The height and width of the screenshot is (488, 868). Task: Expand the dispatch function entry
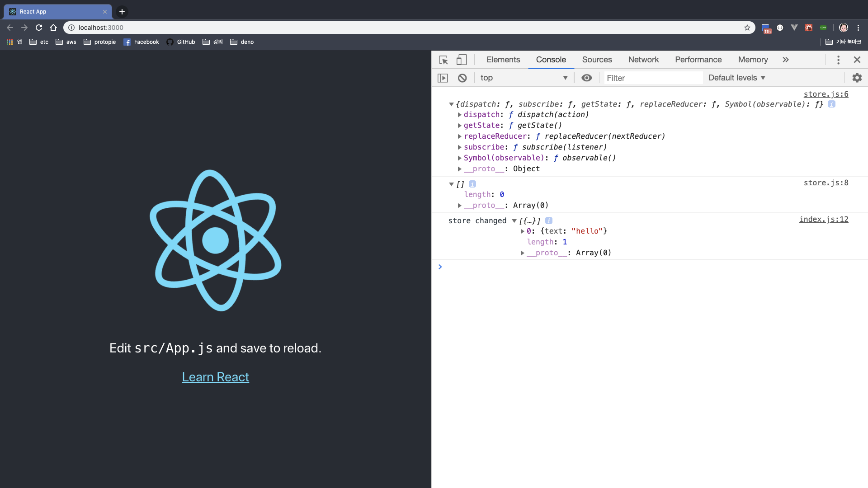(x=459, y=115)
